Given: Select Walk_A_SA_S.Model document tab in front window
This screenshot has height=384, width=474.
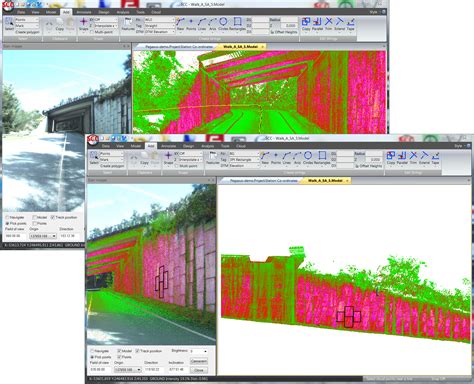Looking at the screenshot, I should [325, 180].
